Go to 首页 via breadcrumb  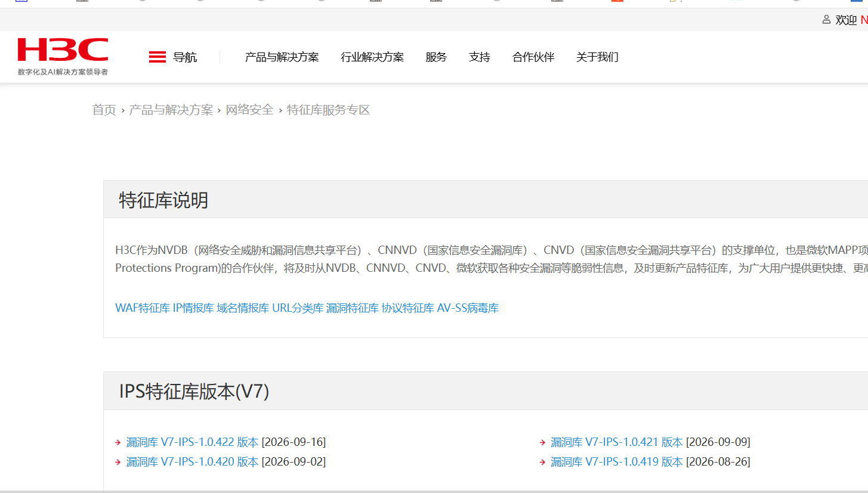[x=104, y=110]
